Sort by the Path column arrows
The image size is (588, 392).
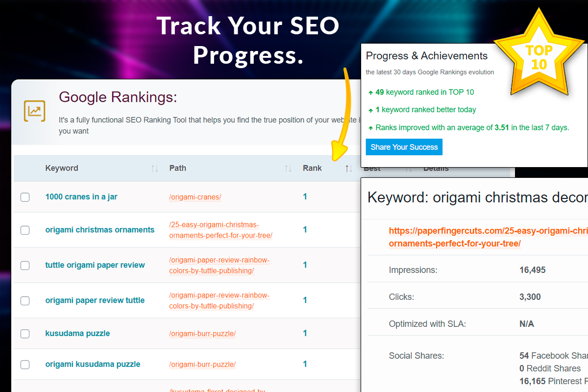coord(288,169)
